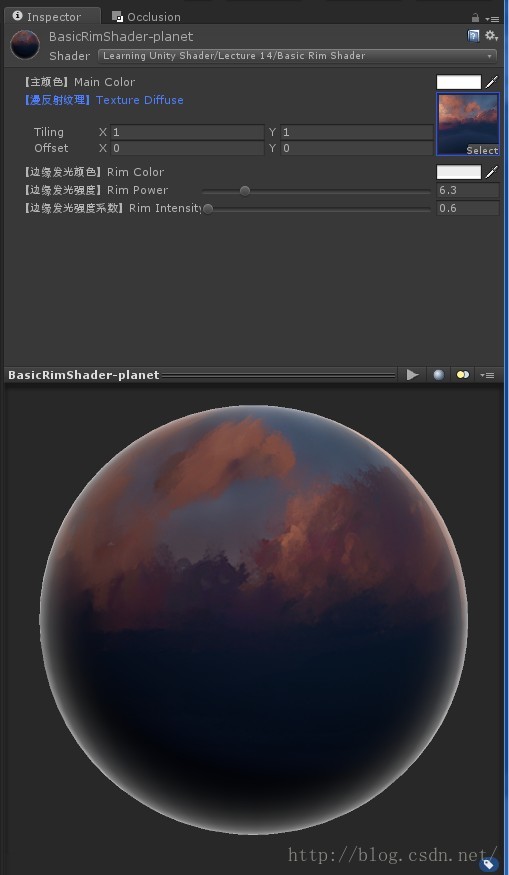The width and height of the screenshot is (509, 875).
Task: Click the BasicRimShader-planet material name
Action: pyautogui.click(x=121, y=37)
